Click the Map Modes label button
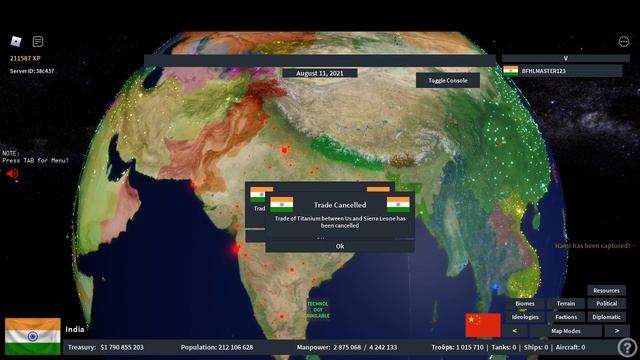 point(566,331)
